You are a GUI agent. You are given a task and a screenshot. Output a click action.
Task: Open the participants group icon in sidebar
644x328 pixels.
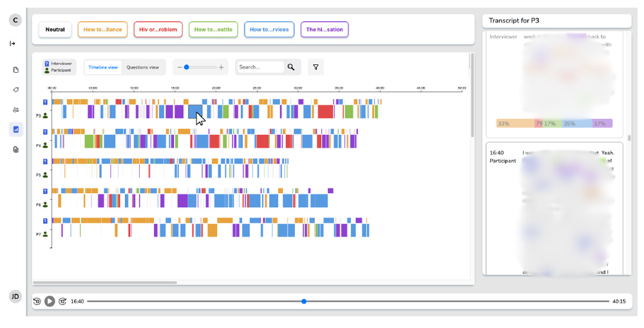[16, 109]
